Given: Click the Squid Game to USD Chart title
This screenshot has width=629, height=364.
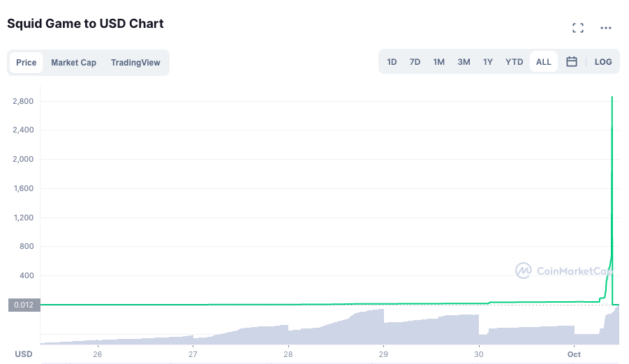Looking at the screenshot, I should 85,24.
